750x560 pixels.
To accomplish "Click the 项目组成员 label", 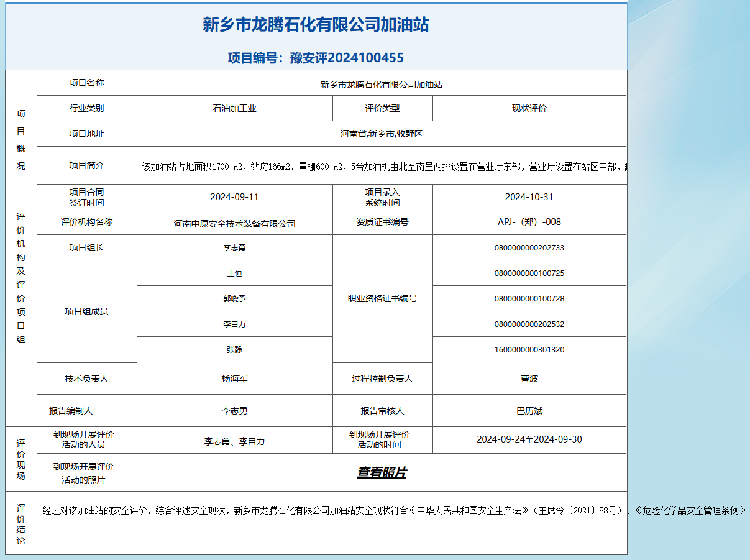I will coord(86,311).
